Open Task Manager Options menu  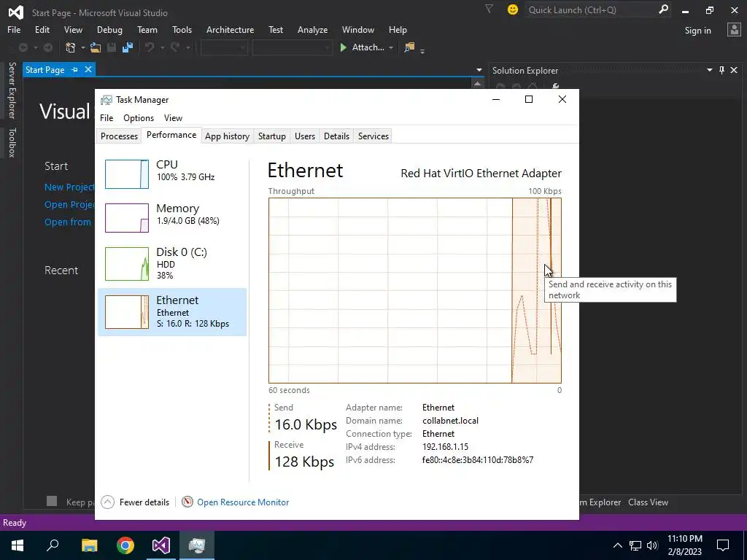pos(138,117)
